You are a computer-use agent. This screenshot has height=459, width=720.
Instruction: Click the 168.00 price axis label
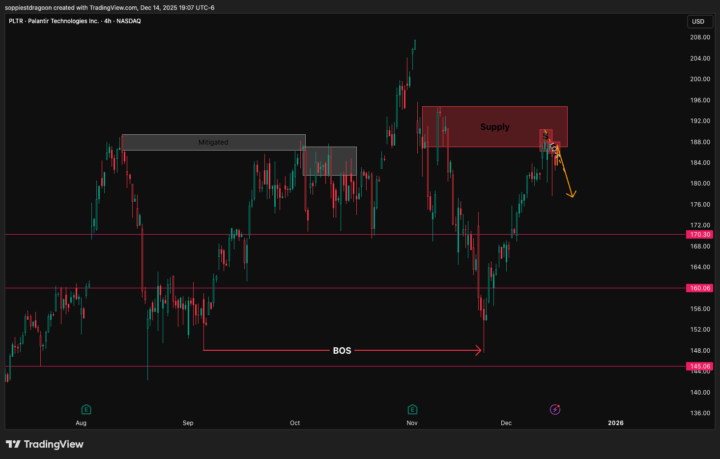pyautogui.click(x=700, y=246)
